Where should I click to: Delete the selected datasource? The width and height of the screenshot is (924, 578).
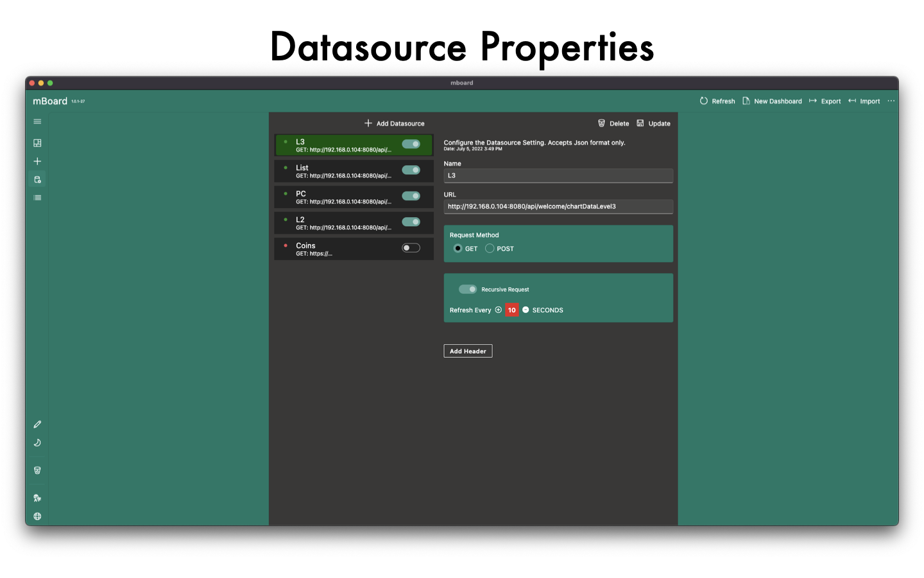pos(613,123)
